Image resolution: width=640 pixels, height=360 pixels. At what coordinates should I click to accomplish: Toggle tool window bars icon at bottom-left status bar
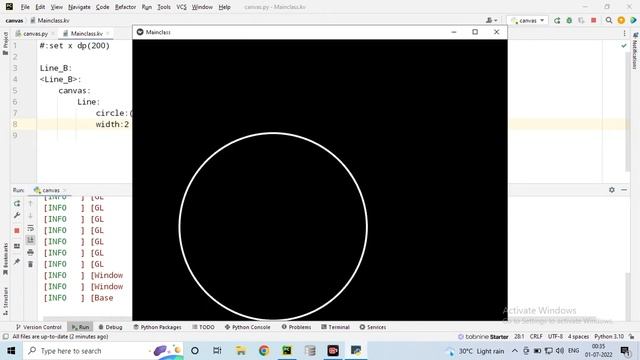(6, 337)
